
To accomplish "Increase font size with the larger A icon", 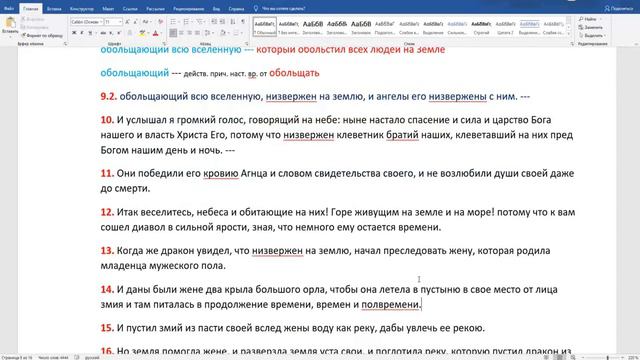I will click(x=127, y=22).
